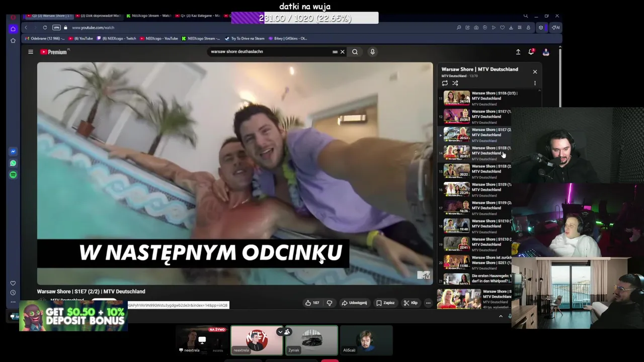Toggle playlist loop in the playlist panel
This screenshot has height=362, width=644.
click(445, 83)
